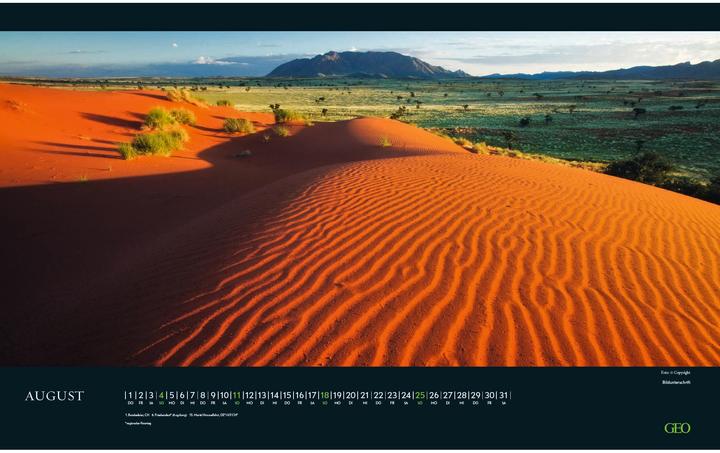Viewport: 720px width, 453px height.
Task: Click the holiday footnote line below the dates
Action: click(181, 415)
